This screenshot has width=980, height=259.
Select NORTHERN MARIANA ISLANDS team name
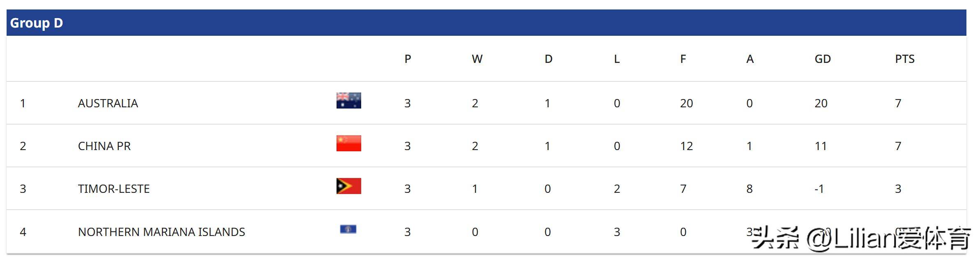pos(161,232)
